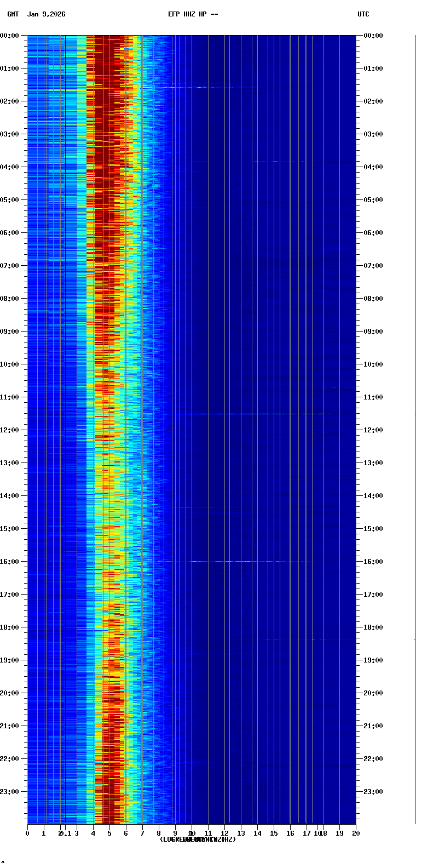Click the 5 tick on the frequency axis
The image size is (439, 868).
[109, 833]
